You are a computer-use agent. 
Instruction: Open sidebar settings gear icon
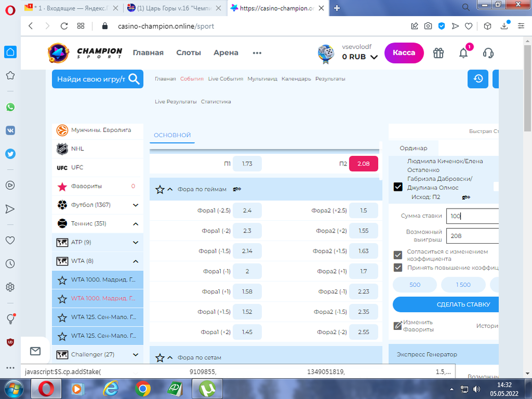tap(10, 287)
